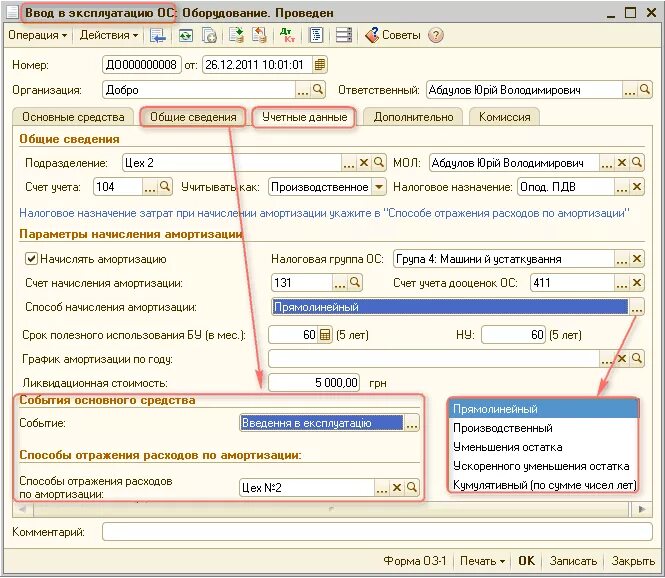Image resolution: width=665 pixels, height=578 pixels.
Task: Clear Налоговая группа ОС field with X
Action: click(x=637, y=259)
